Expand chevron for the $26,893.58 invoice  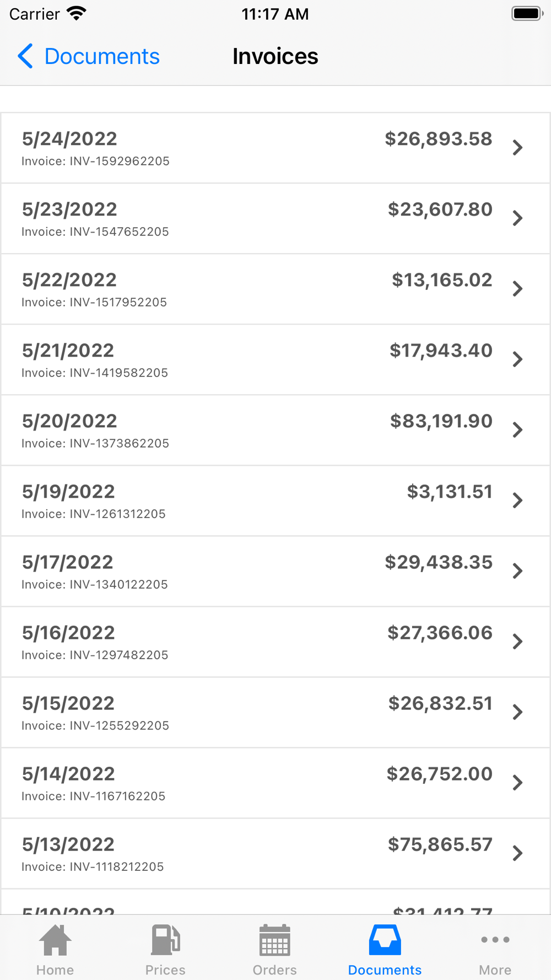517,148
